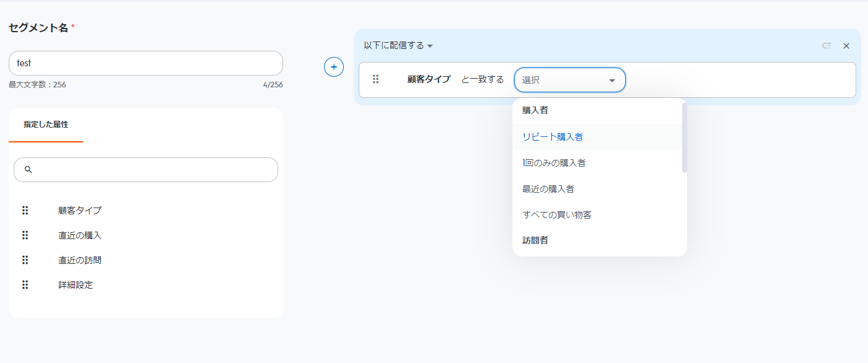Click the plus add-condition button
The width and height of the screenshot is (868, 363).
pyautogui.click(x=334, y=67)
